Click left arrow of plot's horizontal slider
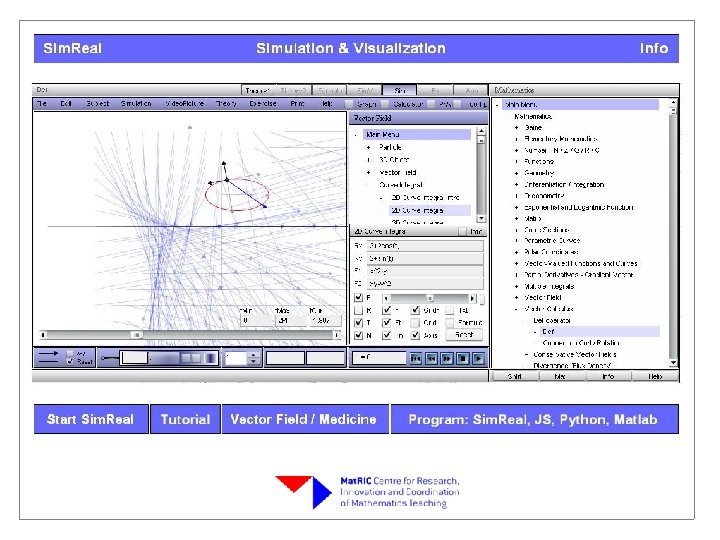Viewport: 720px width, 540px height. pos(43,335)
